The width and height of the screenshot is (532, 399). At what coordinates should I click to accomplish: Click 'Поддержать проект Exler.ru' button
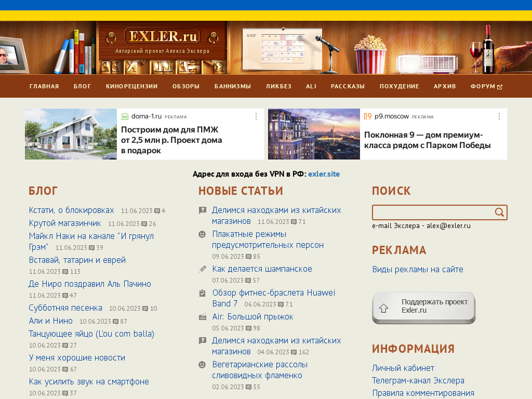424,308
